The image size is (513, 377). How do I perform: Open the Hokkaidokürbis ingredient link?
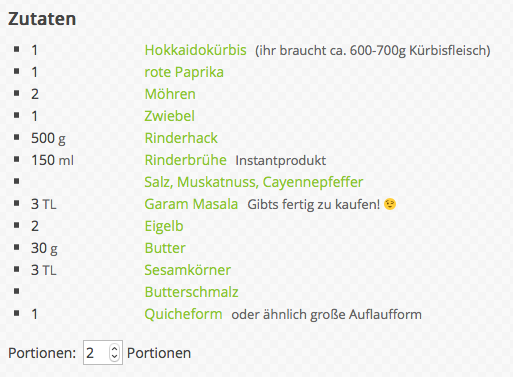coord(195,50)
